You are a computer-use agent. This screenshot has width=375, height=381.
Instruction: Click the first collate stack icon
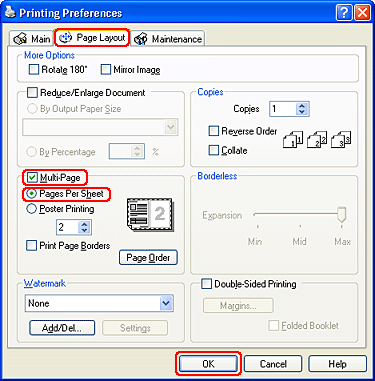(293, 139)
